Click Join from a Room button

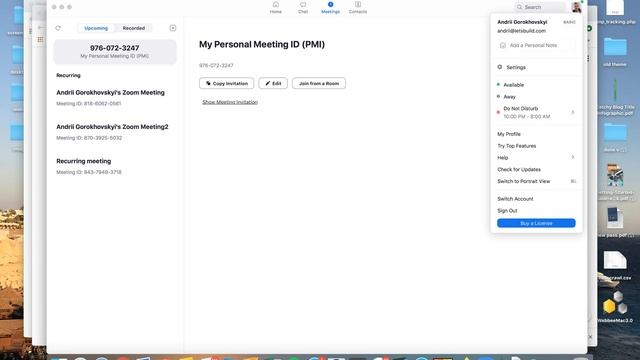(x=319, y=83)
